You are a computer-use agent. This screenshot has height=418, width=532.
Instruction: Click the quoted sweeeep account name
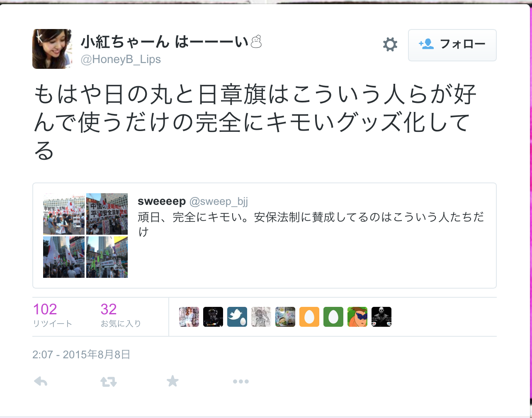click(162, 202)
